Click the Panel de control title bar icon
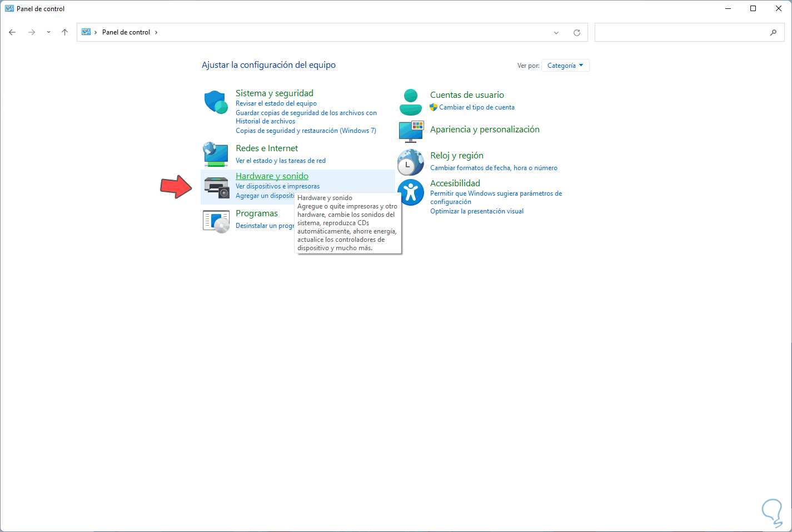Image resolution: width=792 pixels, height=532 pixels. (x=9, y=8)
